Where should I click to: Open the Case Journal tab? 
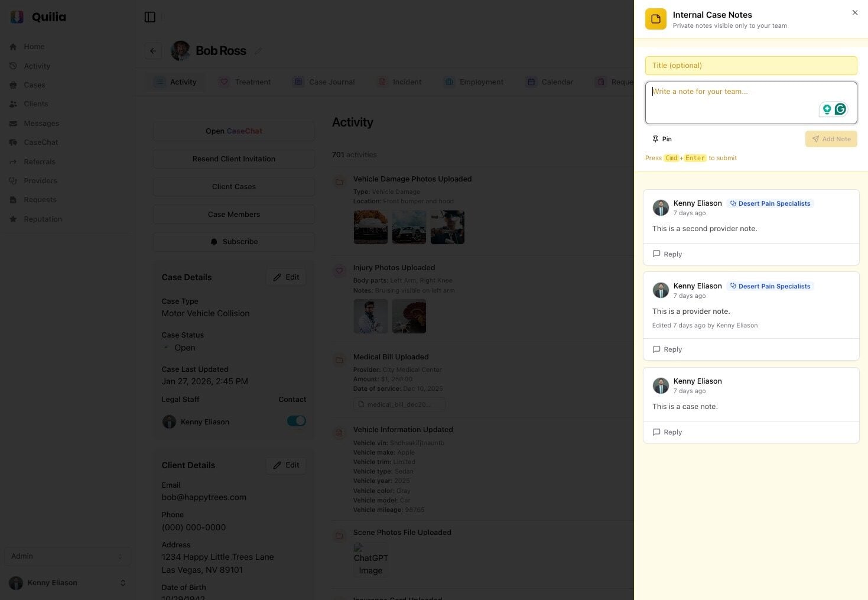(x=331, y=82)
